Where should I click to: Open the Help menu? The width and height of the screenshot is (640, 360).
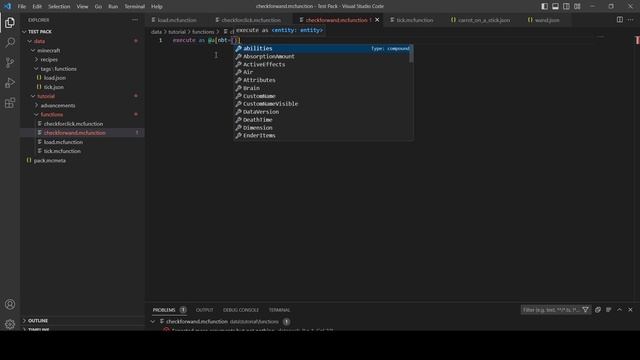(x=157, y=7)
